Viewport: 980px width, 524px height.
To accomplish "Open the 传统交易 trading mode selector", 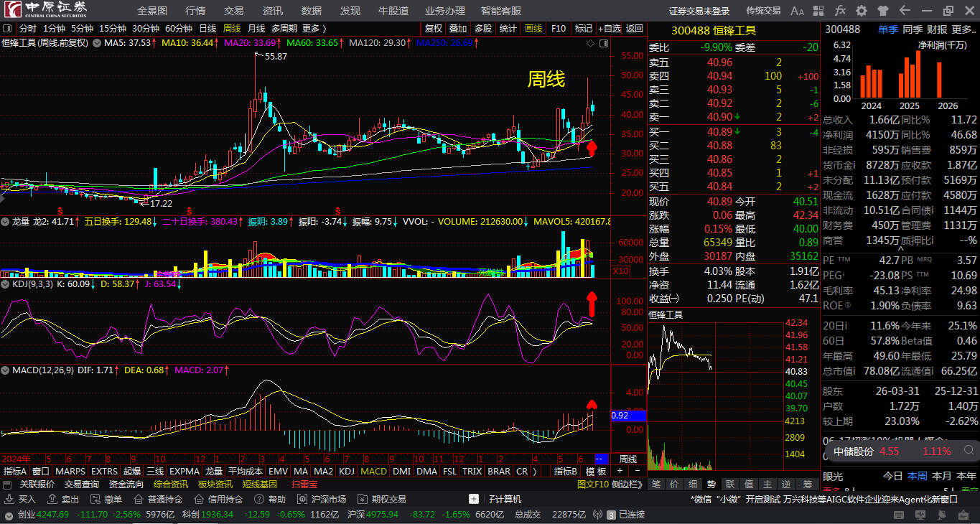I will [x=763, y=11].
